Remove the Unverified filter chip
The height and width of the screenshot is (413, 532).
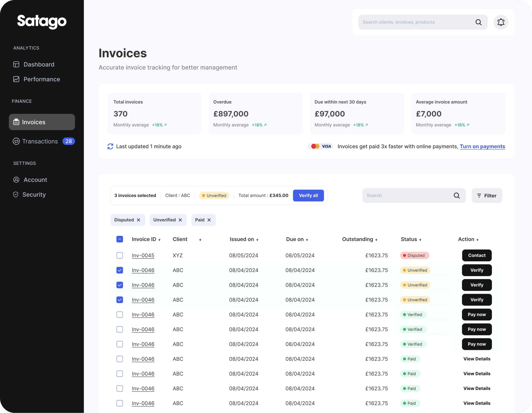[180, 220]
